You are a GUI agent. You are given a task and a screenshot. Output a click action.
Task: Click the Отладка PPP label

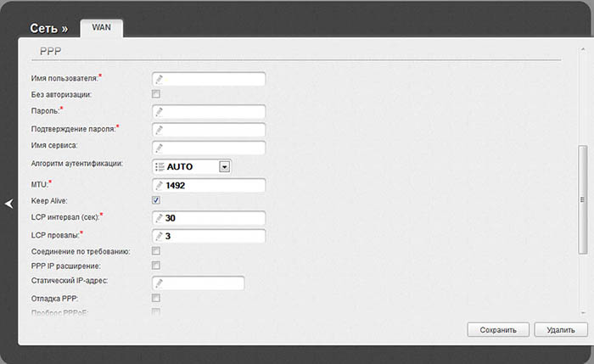pos(54,299)
